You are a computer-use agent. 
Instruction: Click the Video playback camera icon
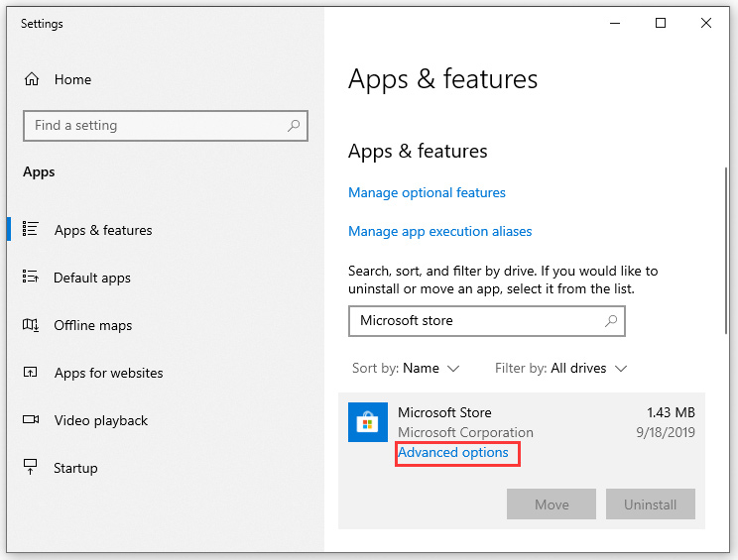coord(31,419)
